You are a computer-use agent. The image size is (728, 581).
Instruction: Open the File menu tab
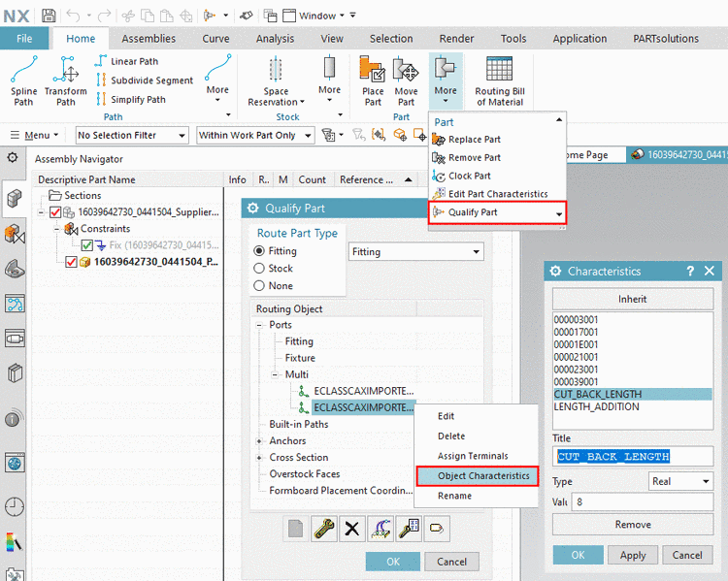coord(24,39)
